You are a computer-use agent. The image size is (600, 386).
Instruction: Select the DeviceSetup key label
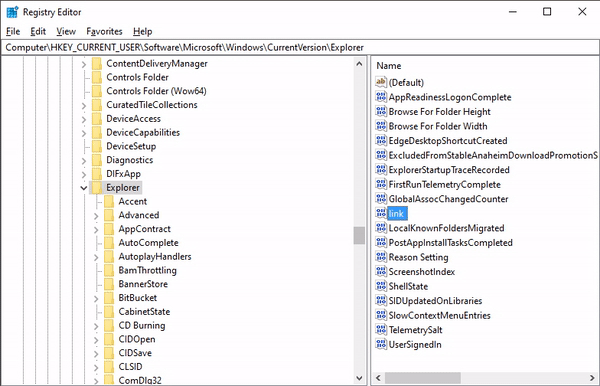(x=131, y=146)
